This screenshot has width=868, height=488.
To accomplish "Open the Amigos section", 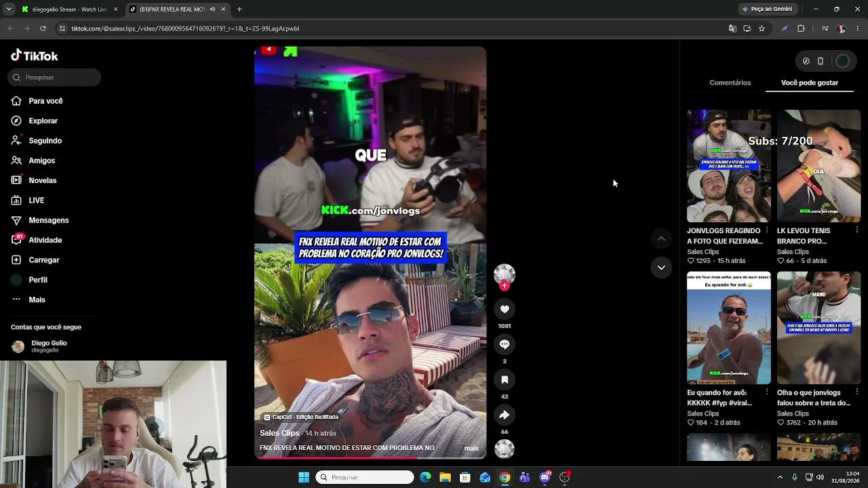I will click(33, 161).
